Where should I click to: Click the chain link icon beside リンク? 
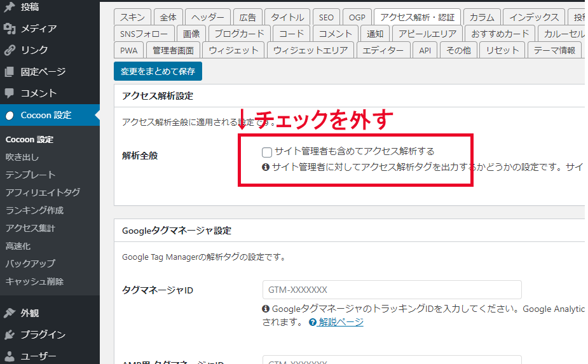10,50
